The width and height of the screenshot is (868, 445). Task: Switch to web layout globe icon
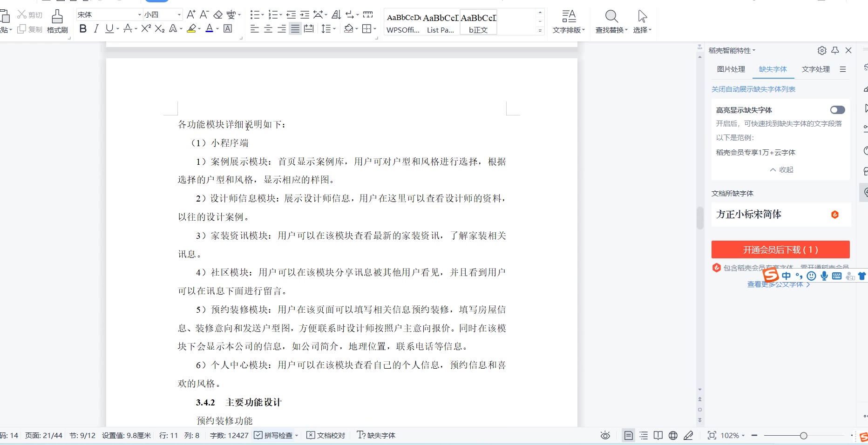673,436
